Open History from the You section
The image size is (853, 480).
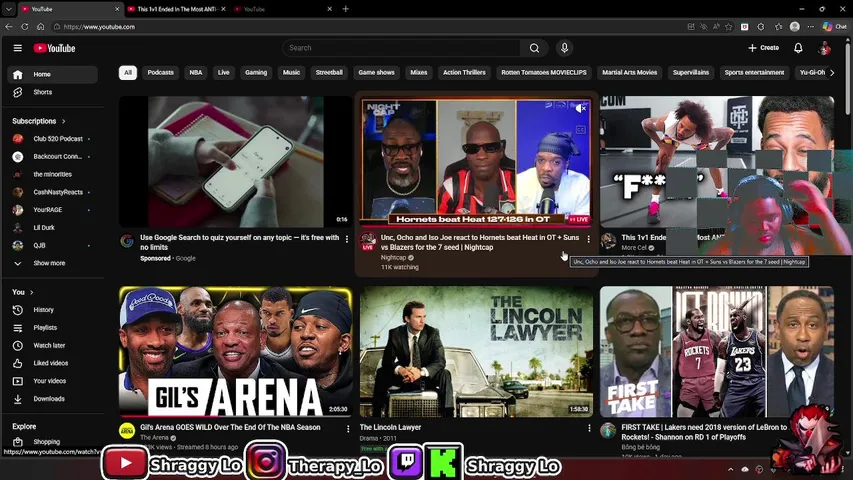click(53, 310)
